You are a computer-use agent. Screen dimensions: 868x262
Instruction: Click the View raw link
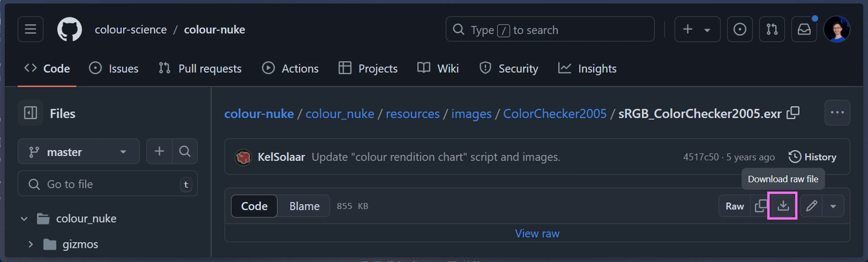[537, 233]
